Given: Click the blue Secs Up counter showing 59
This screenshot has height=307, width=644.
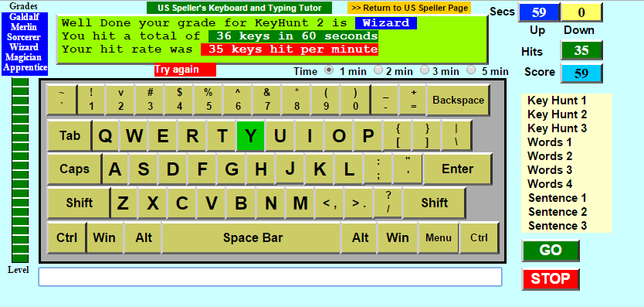Looking at the screenshot, I should (x=539, y=12).
